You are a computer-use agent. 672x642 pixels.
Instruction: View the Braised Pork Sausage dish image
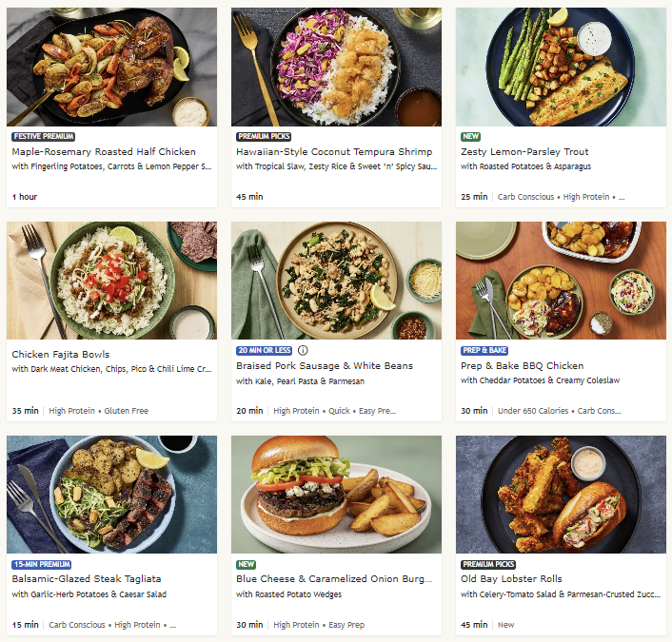pyautogui.click(x=336, y=281)
